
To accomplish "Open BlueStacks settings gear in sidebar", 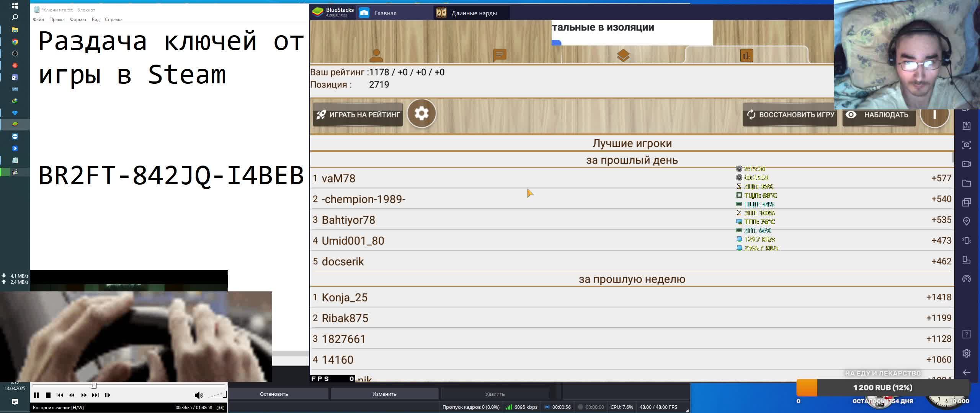I will coord(967,353).
